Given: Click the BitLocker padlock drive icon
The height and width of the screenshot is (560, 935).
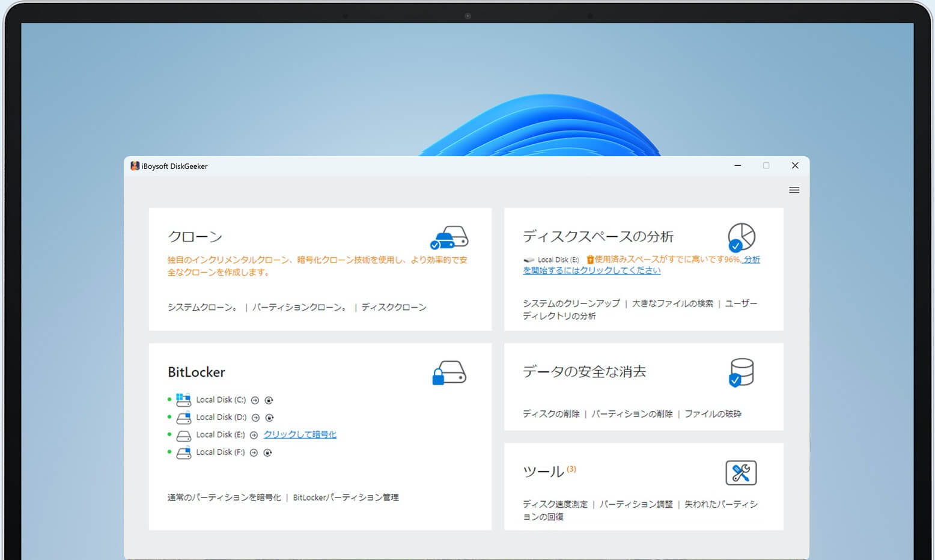Looking at the screenshot, I should pos(449,373).
